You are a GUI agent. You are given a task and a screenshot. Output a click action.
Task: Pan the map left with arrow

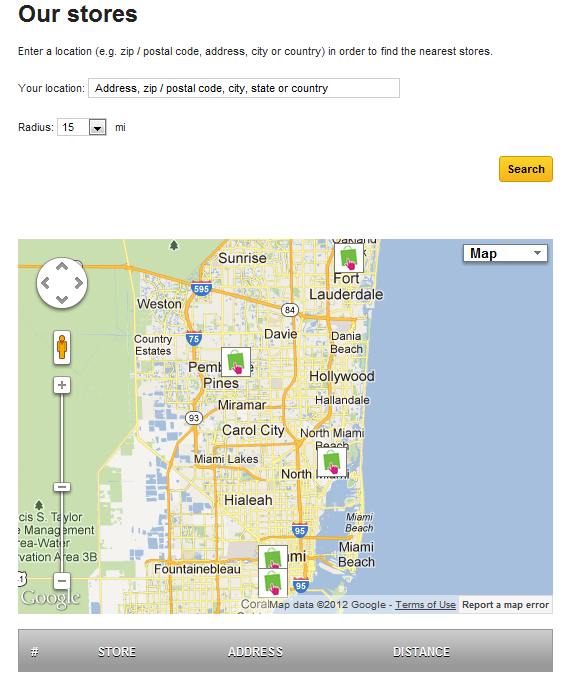coord(45,283)
